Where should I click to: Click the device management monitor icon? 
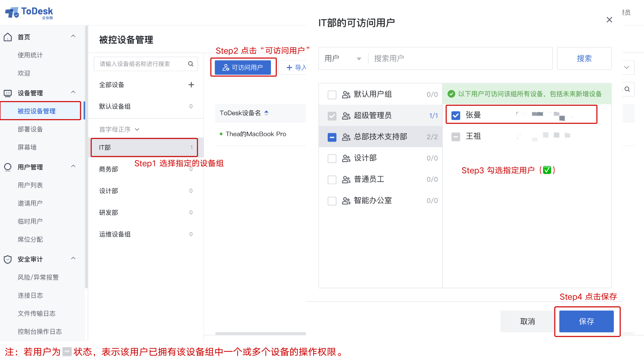coord(8,93)
